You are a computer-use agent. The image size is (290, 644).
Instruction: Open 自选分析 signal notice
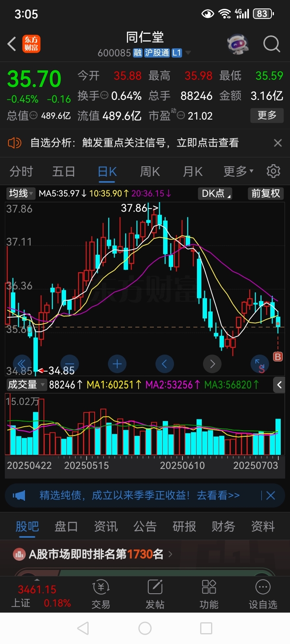click(x=135, y=143)
